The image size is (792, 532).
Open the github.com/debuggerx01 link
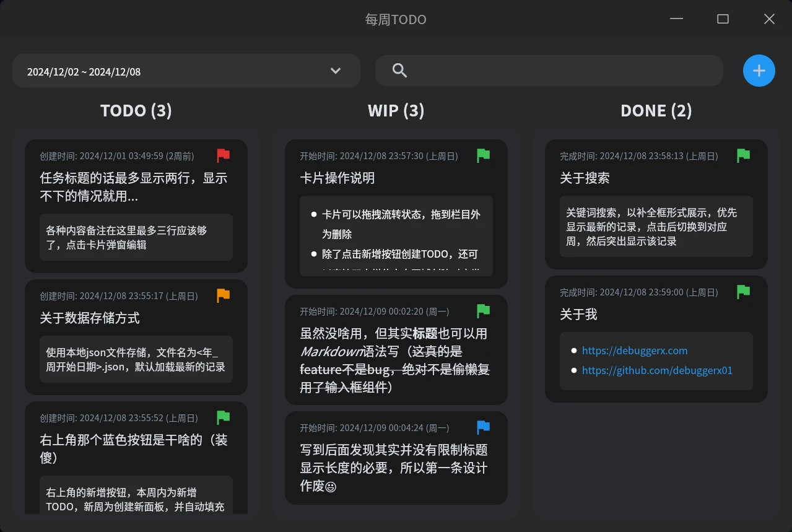pyautogui.click(x=657, y=371)
